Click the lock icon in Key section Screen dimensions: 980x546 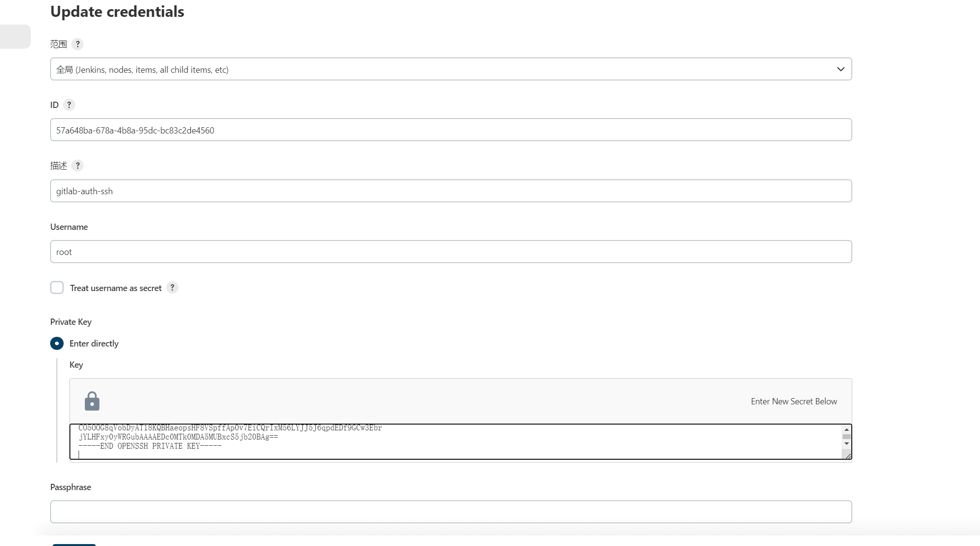click(92, 401)
